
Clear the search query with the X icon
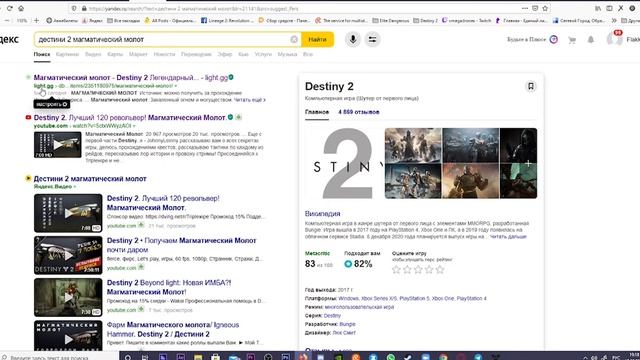[294, 39]
